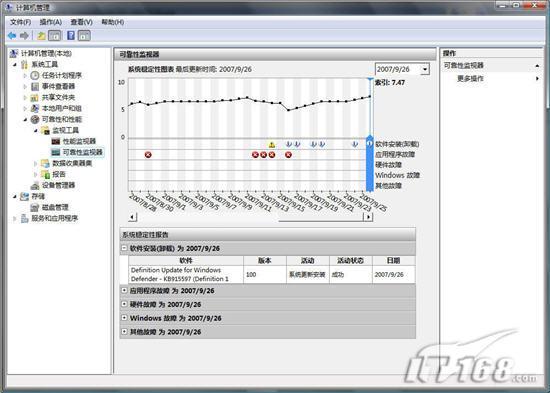The width and height of the screenshot is (550, 393).
Task: Collapse the 可靠性监视器 actions header
Action: (x=537, y=66)
